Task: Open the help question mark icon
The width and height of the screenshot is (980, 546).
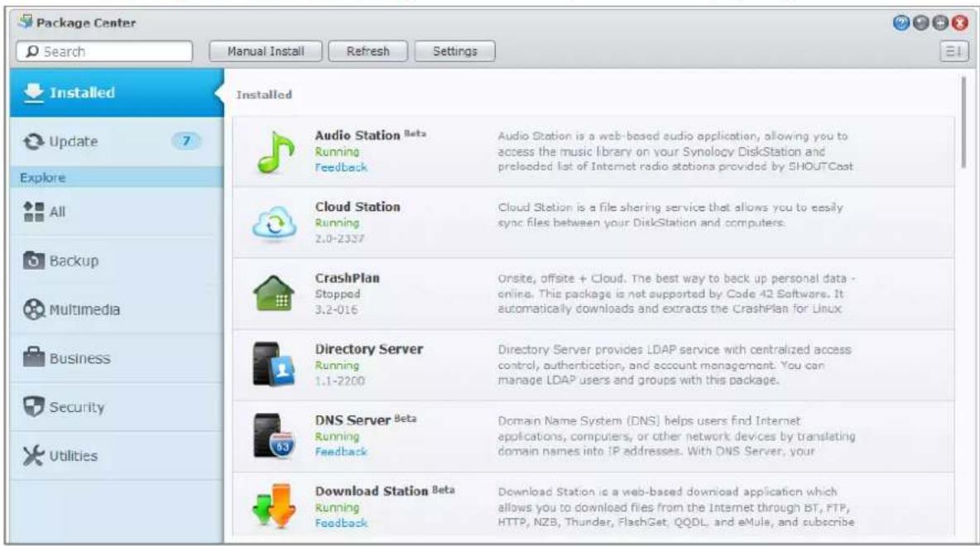Action: 901,23
